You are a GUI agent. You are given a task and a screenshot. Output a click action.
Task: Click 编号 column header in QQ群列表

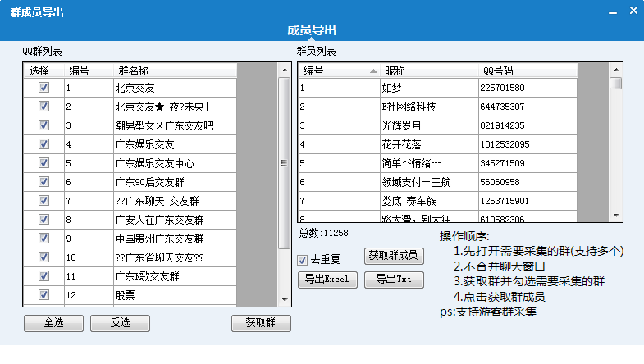(89, 71)
